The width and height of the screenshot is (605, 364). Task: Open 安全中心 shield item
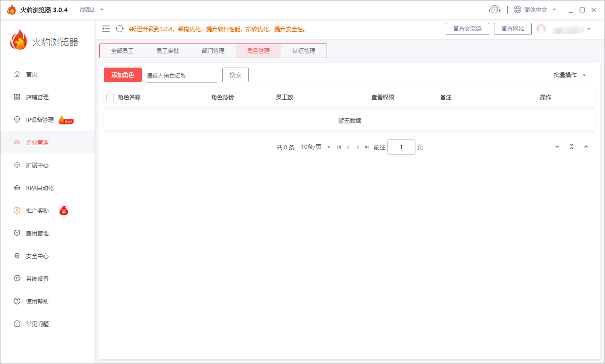tap(37, 256)
